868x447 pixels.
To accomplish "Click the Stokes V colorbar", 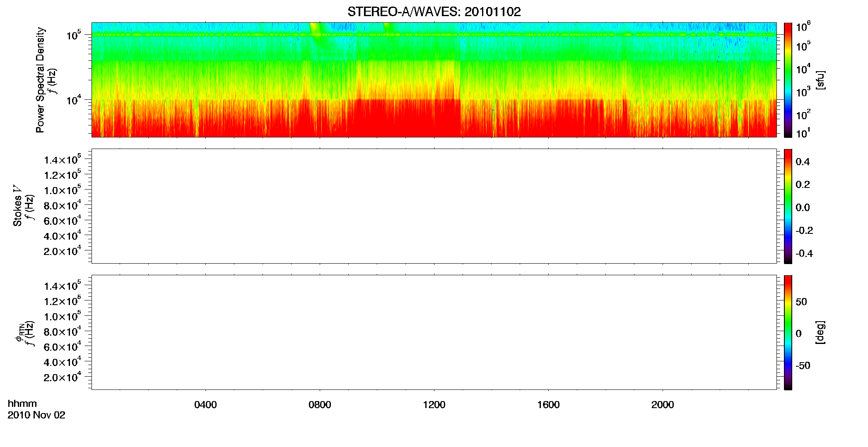I will pos(788,206).
